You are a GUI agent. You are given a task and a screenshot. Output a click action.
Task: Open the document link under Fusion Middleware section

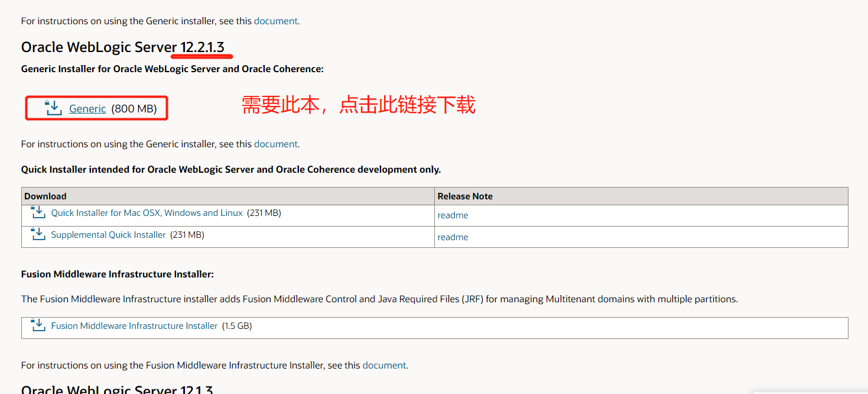pyautogui.click(x=384, y=365)
